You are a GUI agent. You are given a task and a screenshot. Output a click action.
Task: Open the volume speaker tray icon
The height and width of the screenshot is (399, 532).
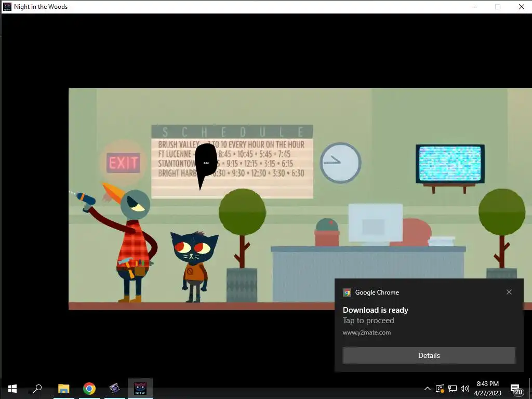465,389
